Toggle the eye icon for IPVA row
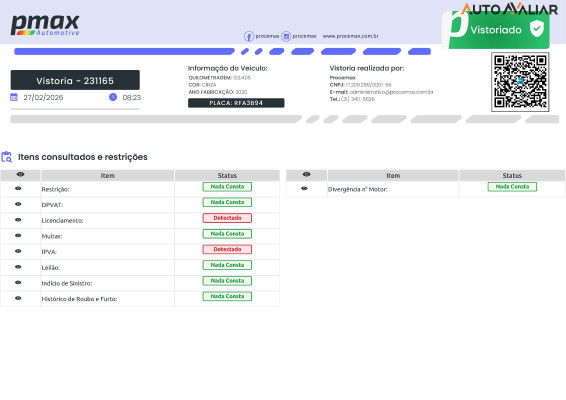Image resolution: width=566 pixels, height=400 pixels. click(18, 251)
